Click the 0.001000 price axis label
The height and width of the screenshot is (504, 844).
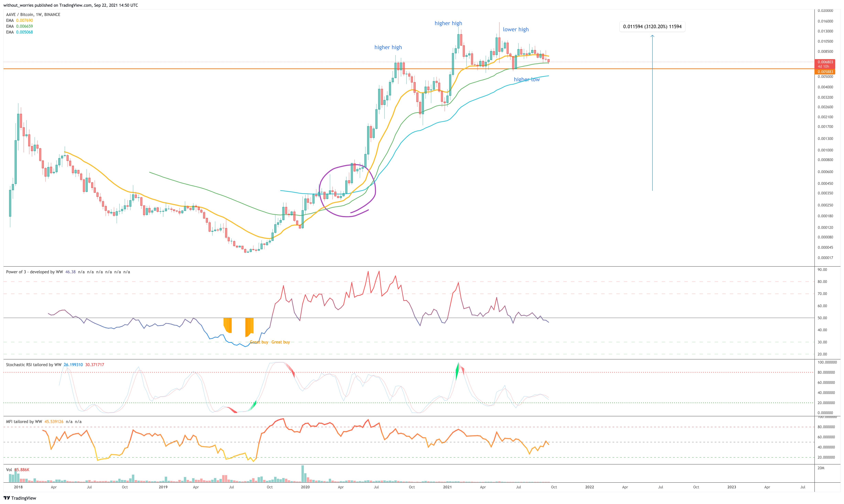coord(825,150)
